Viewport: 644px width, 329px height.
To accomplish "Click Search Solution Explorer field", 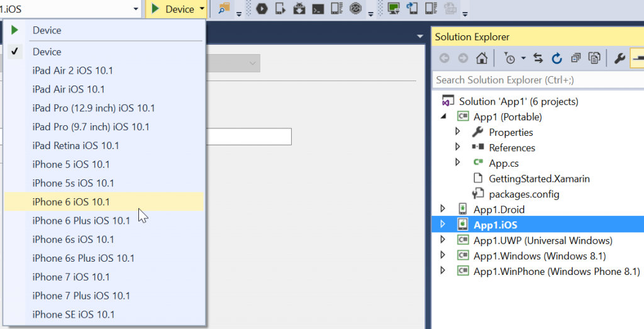I will coord(538,80).
